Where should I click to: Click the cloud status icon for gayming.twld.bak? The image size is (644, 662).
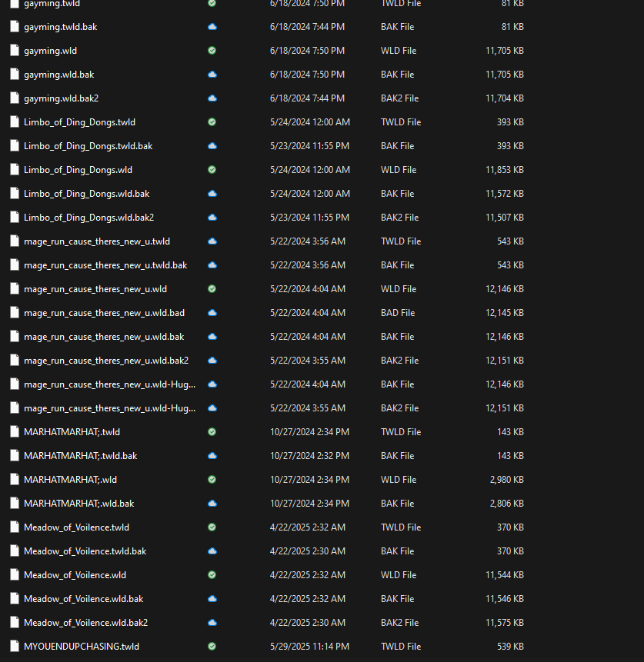(x=212, y=27)
